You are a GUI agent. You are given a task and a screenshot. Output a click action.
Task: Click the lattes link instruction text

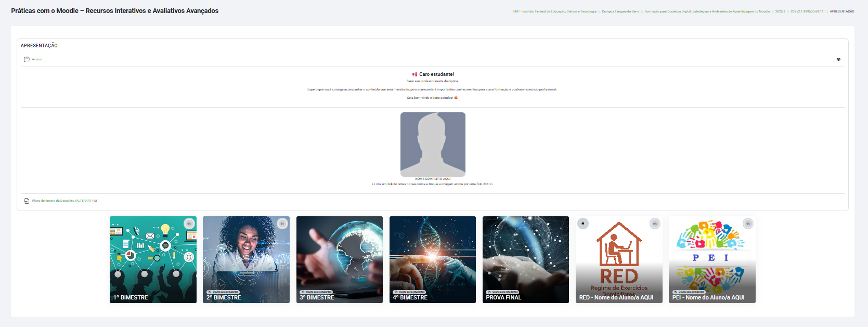[432, 184]
